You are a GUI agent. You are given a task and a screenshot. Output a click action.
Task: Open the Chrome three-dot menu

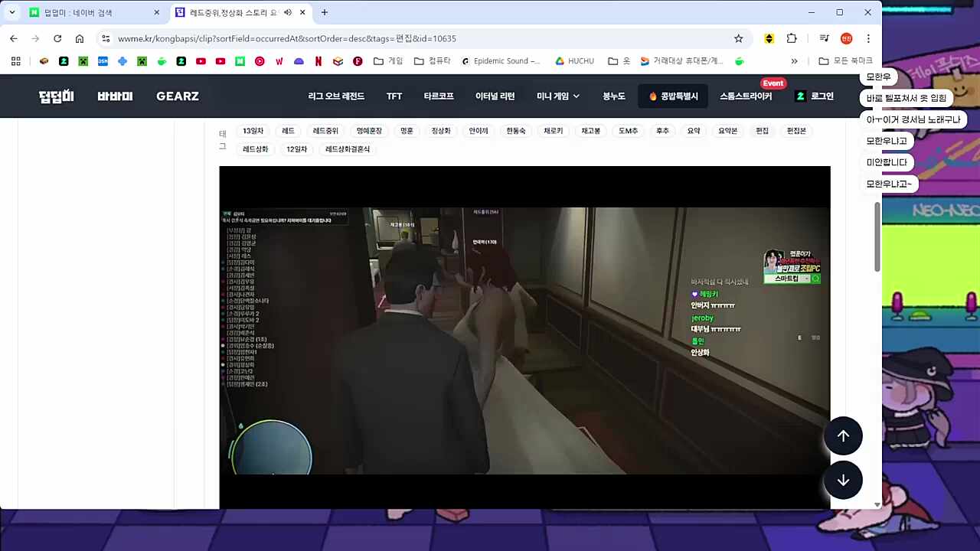[868, 38]
